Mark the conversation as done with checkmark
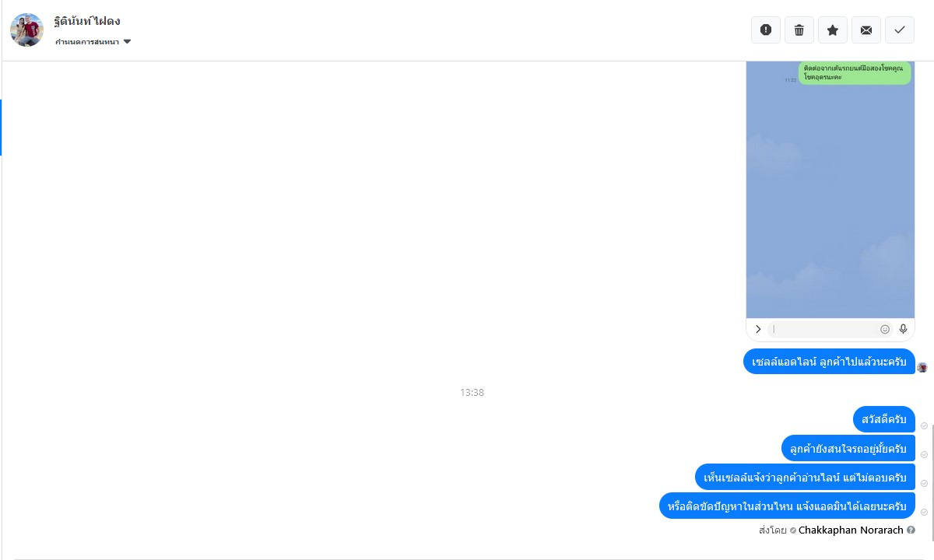Screen dimensions: 934x560 click(x=900, y=30)
